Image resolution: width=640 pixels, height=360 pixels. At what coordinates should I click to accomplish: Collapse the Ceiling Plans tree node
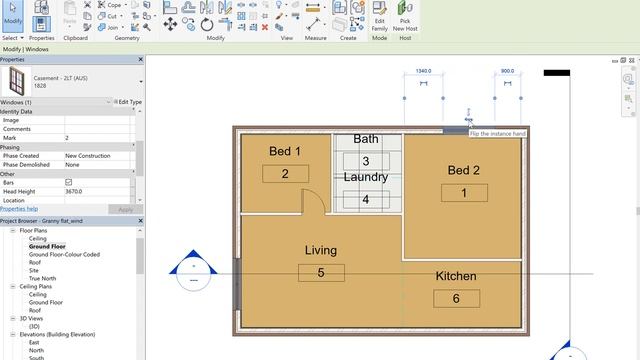[x=13, y=287]
